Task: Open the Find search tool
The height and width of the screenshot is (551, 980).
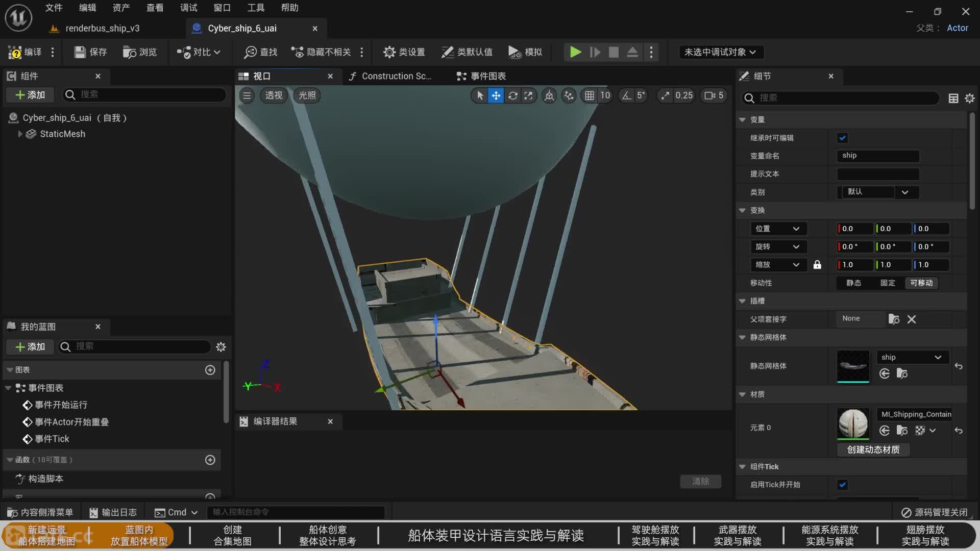Action: click(260, 52)
